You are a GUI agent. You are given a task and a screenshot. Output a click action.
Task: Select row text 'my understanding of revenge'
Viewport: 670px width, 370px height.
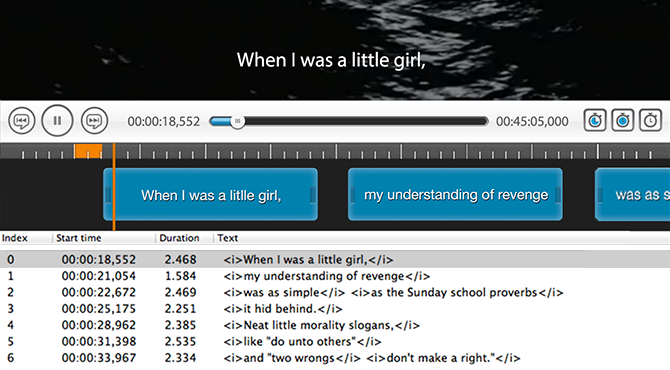point(324,276)
